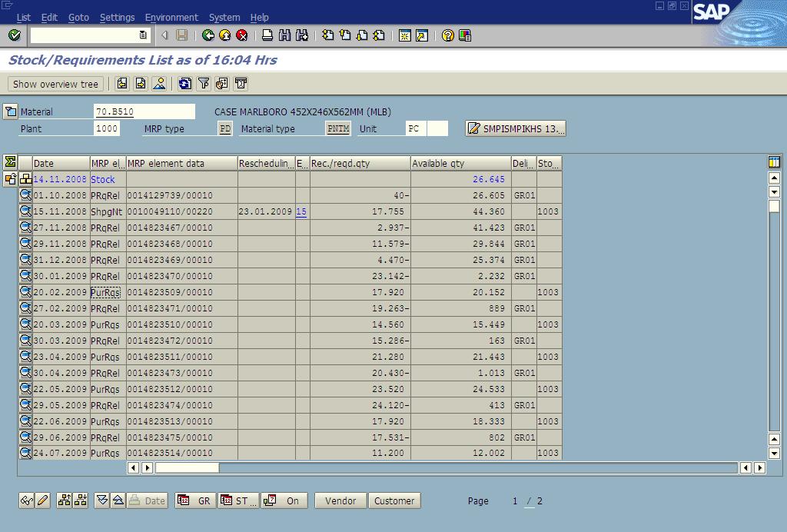The width and height of the screenshot is (787, 532).
Task: Click the Plant field showing 1000
Action: tap(106, 128)
